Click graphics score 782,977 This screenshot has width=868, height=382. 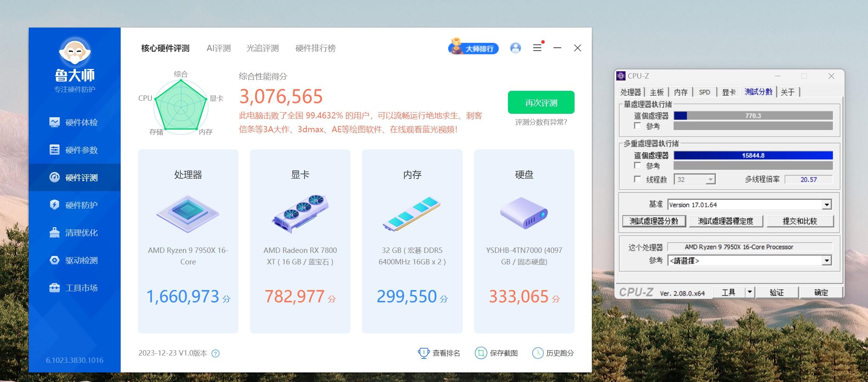pyautogui.click(x=295, y=296)
